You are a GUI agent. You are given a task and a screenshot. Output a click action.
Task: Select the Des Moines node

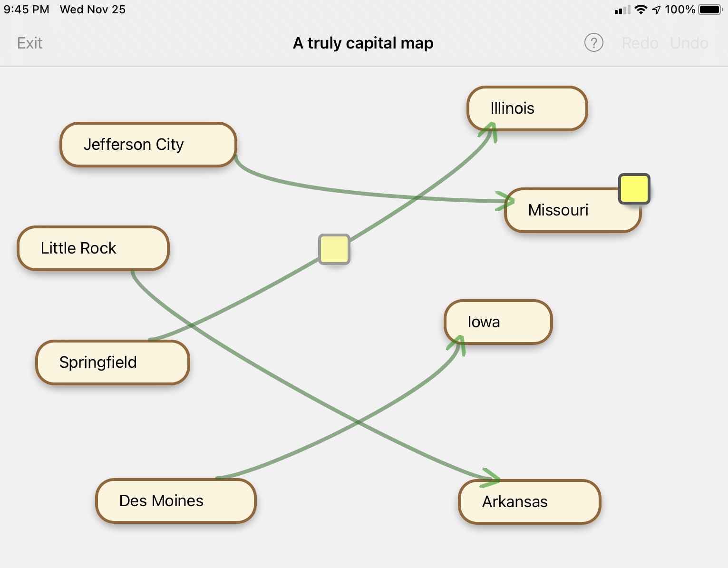(x=175, y=500)
